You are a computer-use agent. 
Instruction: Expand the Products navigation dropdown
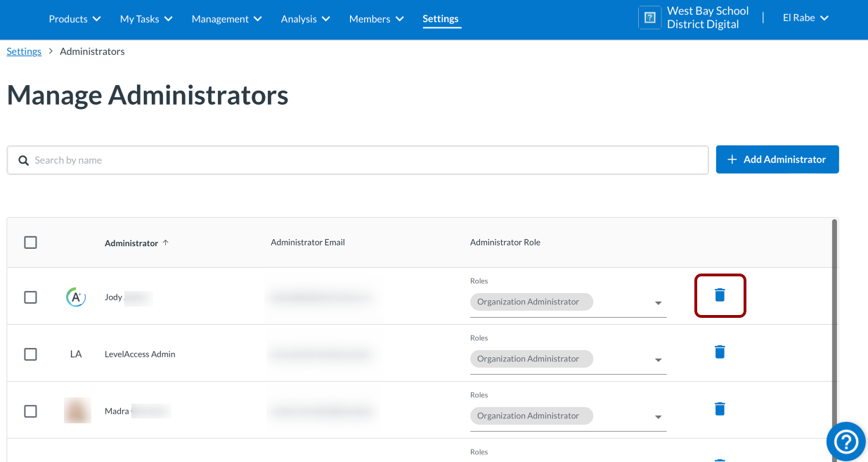click(75, 19)
